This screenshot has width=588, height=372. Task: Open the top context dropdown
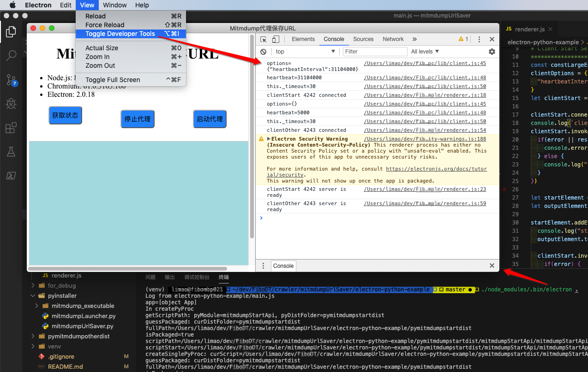click(306, 52)
